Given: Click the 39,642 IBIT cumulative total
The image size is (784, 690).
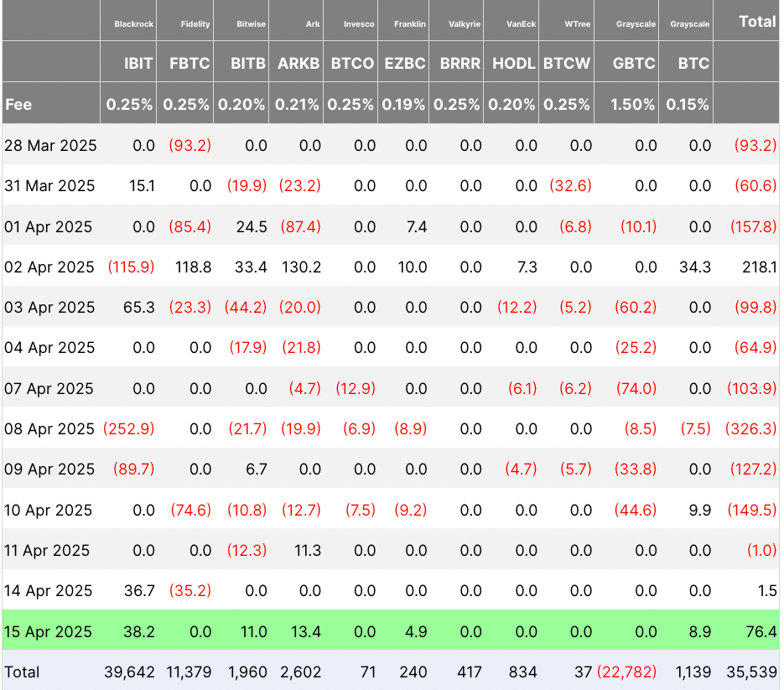Looking at the screenshot, I should (x=130, y=672).
